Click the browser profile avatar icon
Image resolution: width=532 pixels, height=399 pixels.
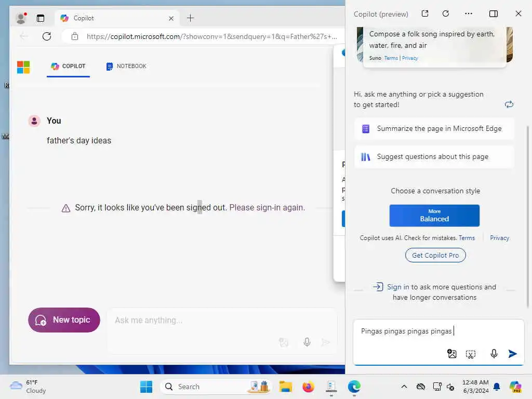pyautogui.click(x=21, y=18)
